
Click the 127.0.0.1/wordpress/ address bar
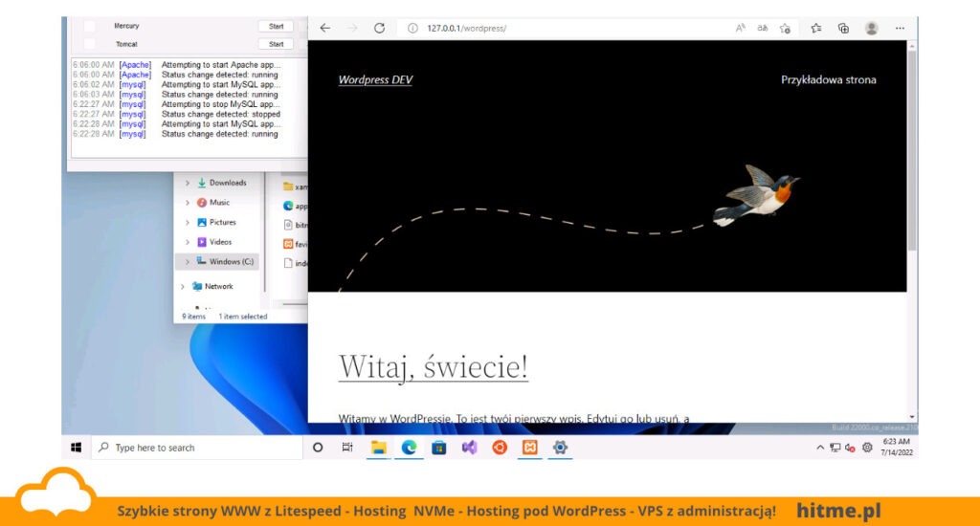coord(466,28)
